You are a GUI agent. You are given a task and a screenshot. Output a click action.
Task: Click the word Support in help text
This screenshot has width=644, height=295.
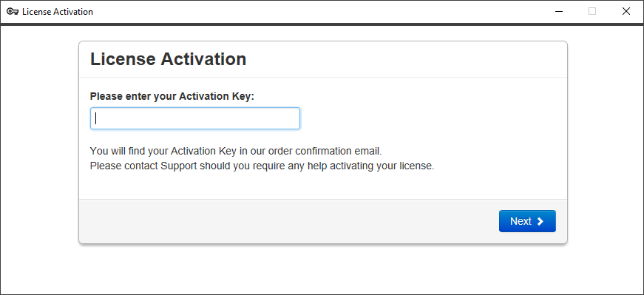pos(178,166)
